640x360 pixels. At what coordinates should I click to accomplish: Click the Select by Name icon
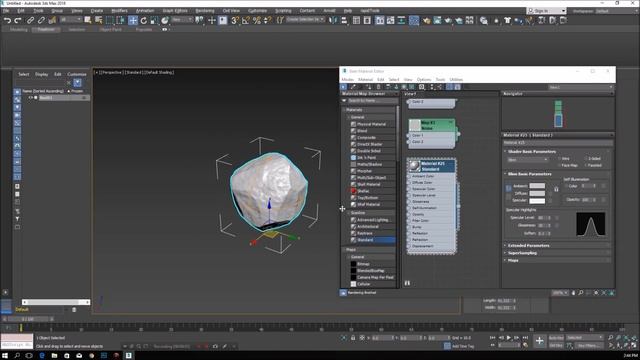point(98,20)
